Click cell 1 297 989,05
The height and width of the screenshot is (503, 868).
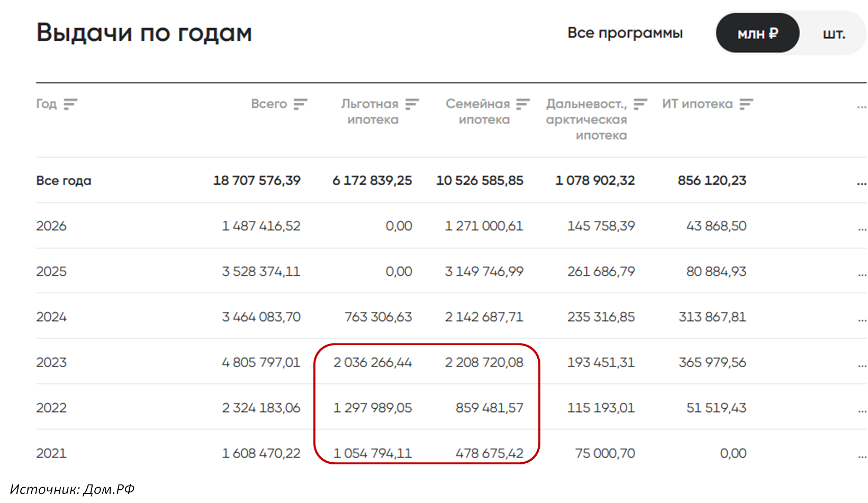tap(373, 408)
